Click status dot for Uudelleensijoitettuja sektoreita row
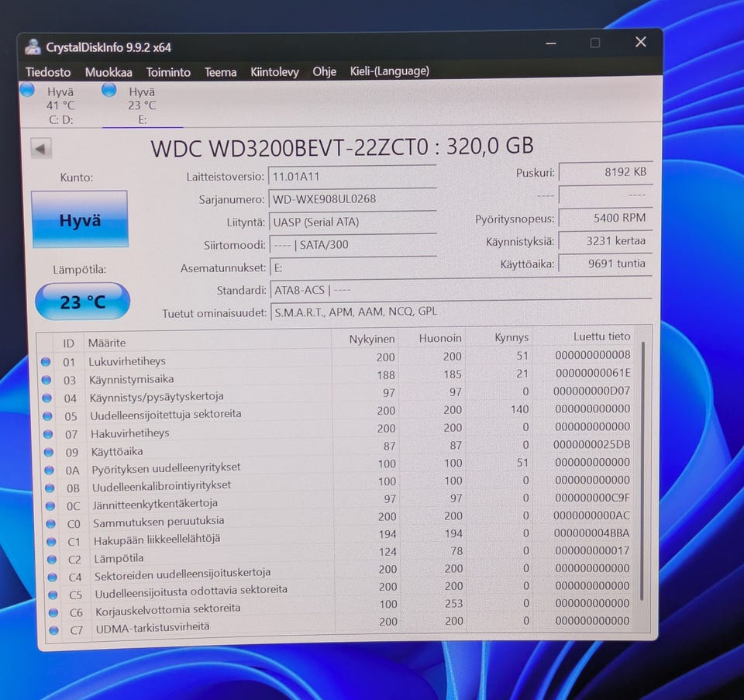This screenshot has width=744, height=700. coord(47,416)
